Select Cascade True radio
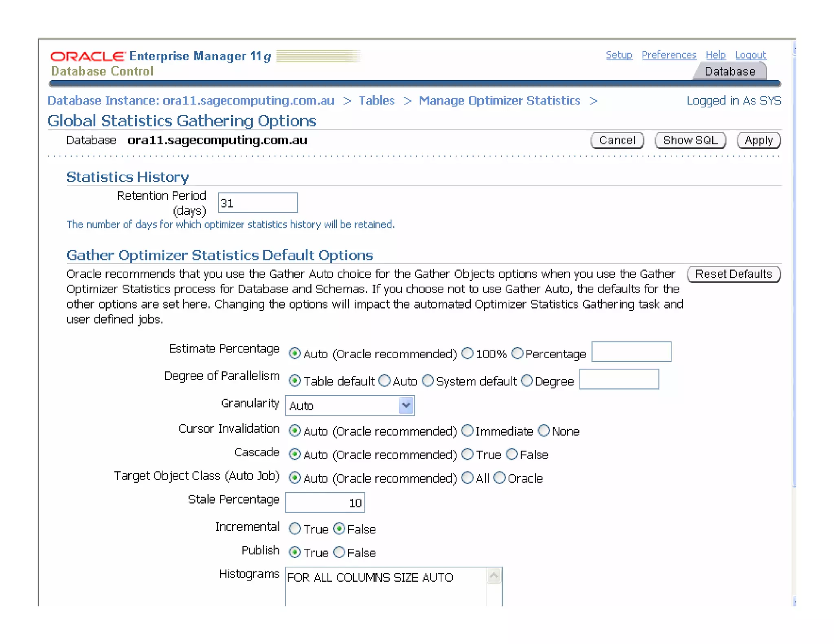 pyautogui.click(x=467, y=454)
